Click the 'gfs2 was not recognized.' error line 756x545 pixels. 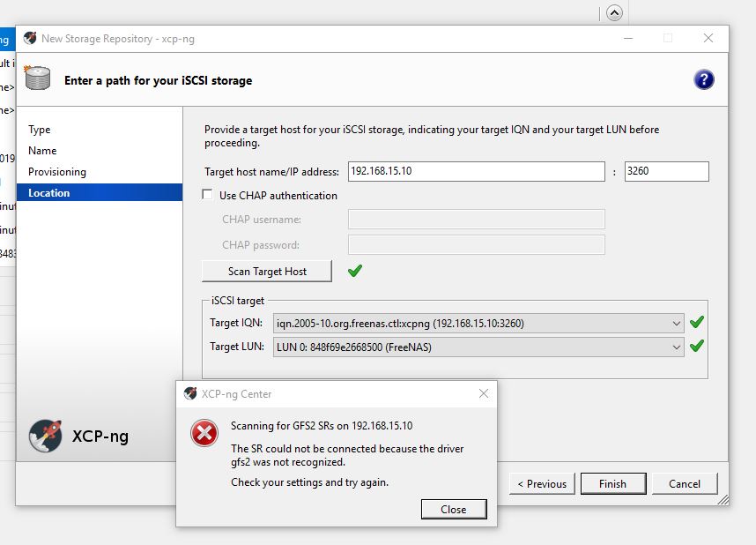[x=288, y=462]
